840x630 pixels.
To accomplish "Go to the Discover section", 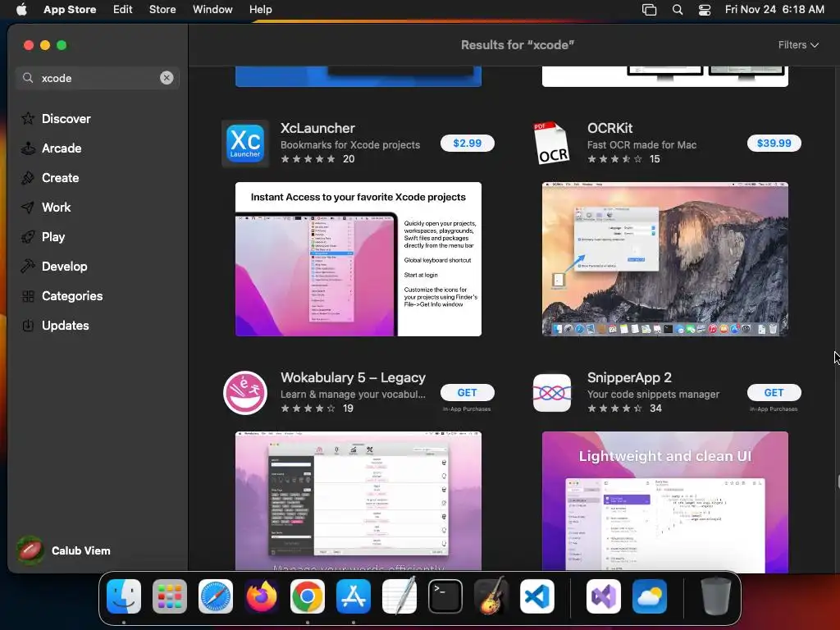I will (98, 118).
